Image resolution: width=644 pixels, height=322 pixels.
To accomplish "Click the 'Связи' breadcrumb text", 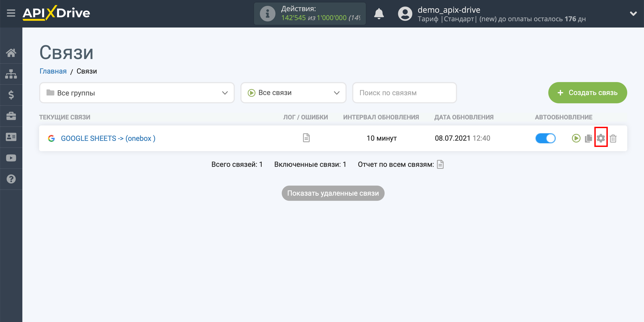I will point(87,71).
